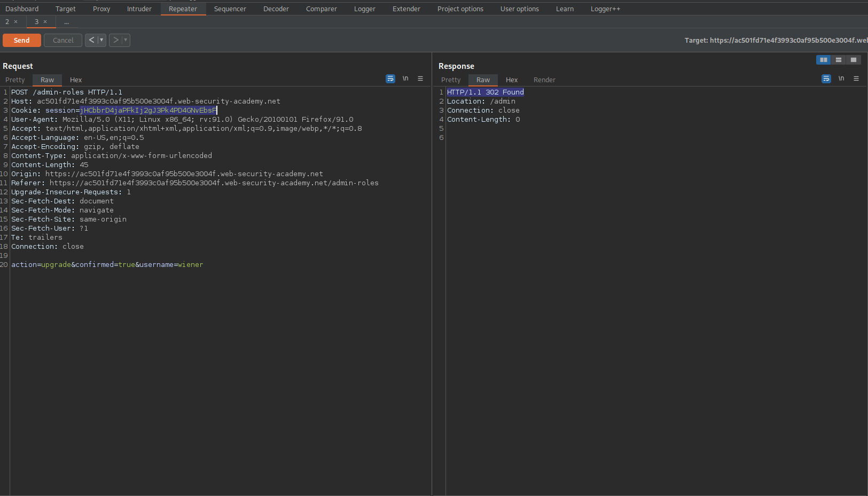Click the Te: trailers header line
Image resolution: width=868 pixels, height=496 pixels.
(37, 237)
